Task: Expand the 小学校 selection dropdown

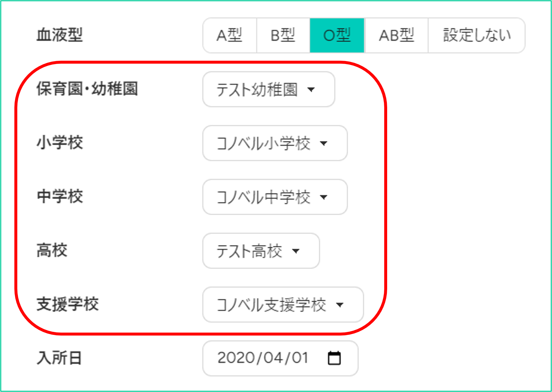Action: point(275,143)
